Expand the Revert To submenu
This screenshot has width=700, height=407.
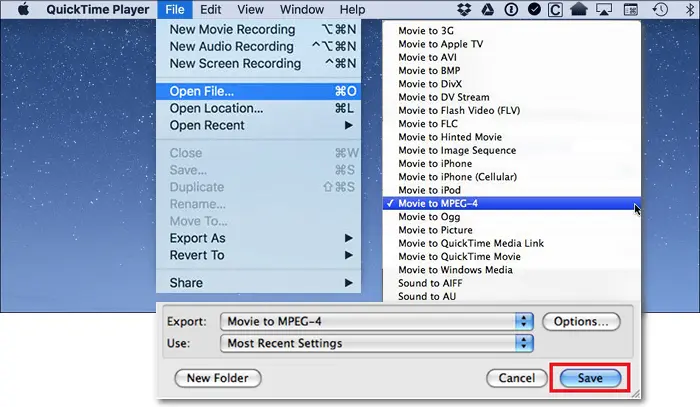[x=258, y=255]
